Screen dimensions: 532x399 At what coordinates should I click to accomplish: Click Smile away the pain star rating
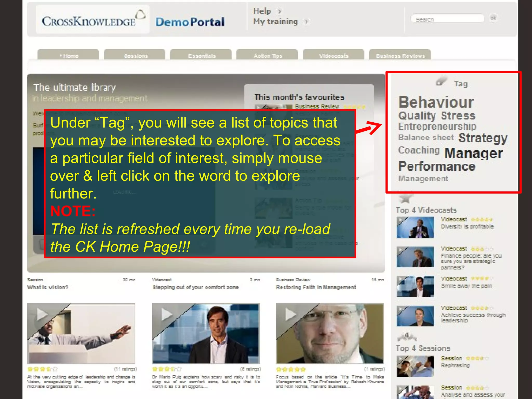(482, 278)
